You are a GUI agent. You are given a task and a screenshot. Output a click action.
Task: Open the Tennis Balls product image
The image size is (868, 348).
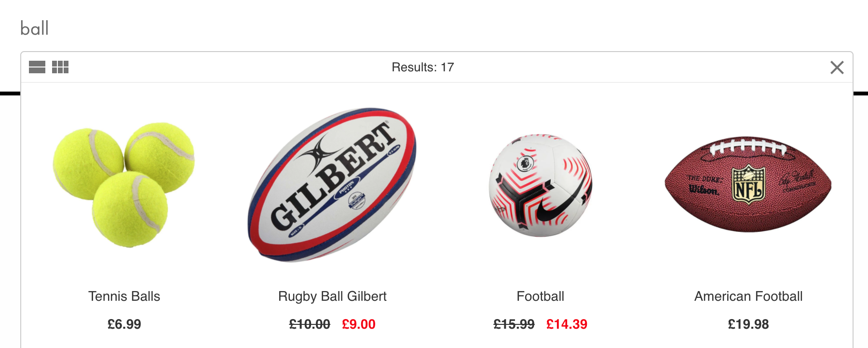coord(124,185)
